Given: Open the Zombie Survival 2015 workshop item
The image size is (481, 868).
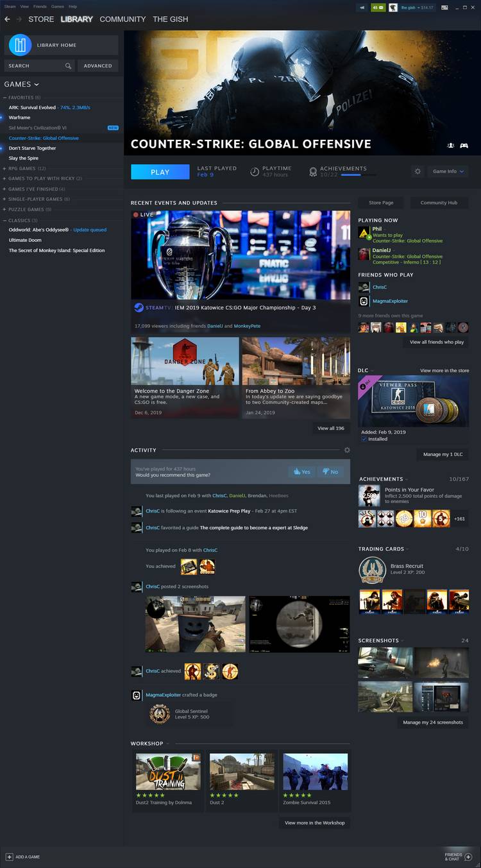Looking at the screenshot, I should pos(316,780).
